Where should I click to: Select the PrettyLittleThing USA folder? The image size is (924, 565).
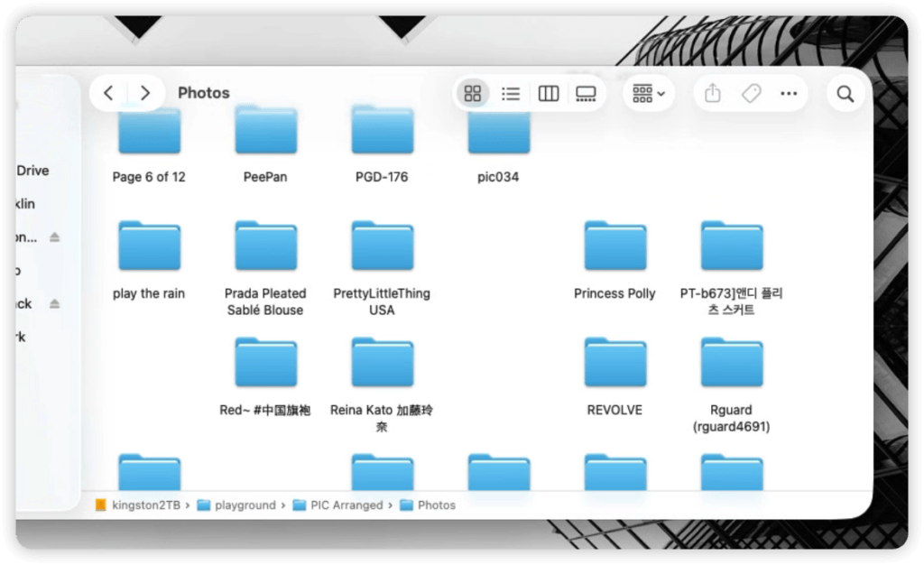383,245
